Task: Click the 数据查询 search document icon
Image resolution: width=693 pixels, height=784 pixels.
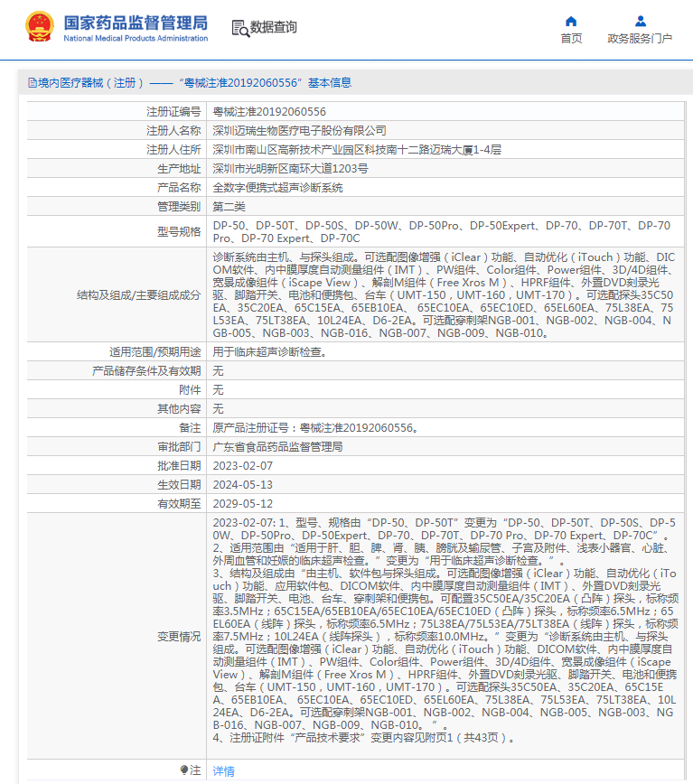Action: (x=240, y=28)
